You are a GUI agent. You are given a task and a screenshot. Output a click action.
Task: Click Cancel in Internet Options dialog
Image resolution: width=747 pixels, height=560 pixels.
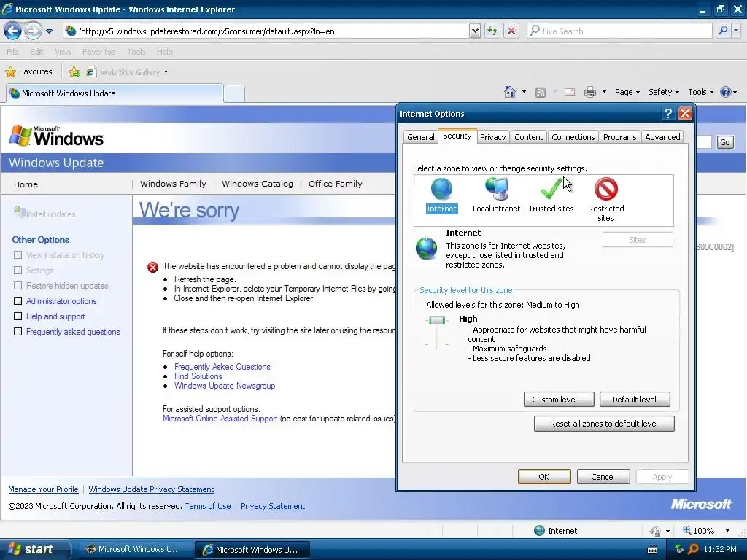tap(603, 477)
